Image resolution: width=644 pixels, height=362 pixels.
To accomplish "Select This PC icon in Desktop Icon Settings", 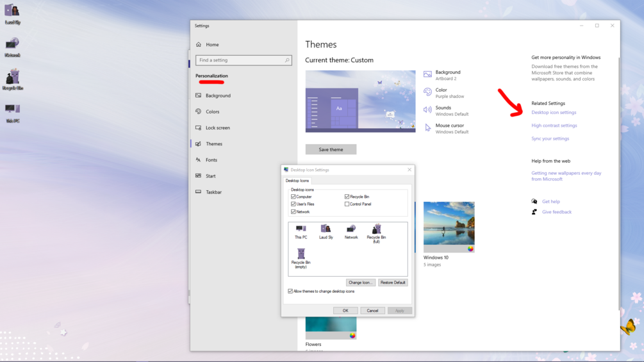I will pos(301,232).
